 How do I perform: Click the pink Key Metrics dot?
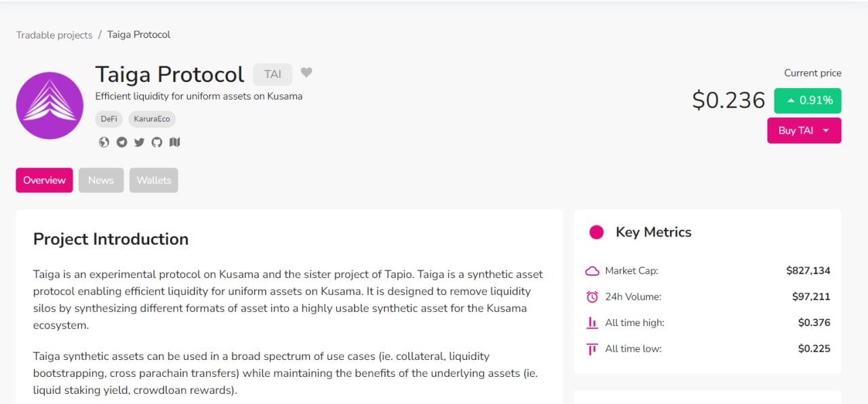coord(597,233)
